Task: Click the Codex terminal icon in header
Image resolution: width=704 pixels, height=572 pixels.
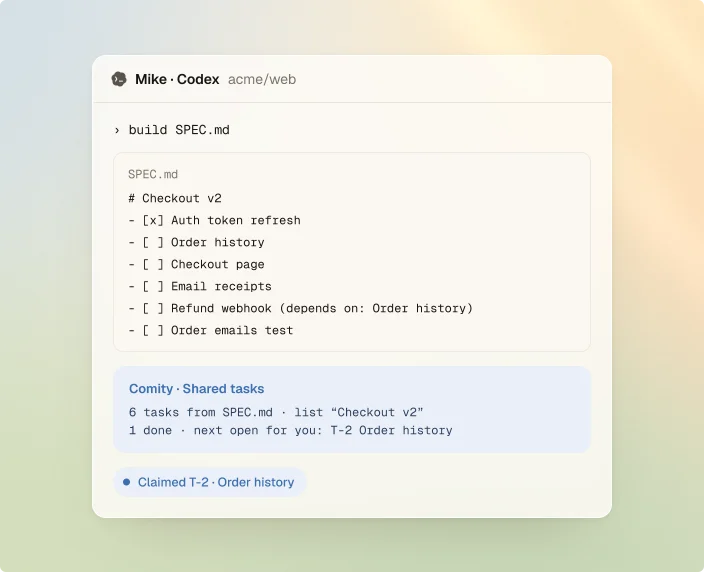Action: [x=119, y=79]
